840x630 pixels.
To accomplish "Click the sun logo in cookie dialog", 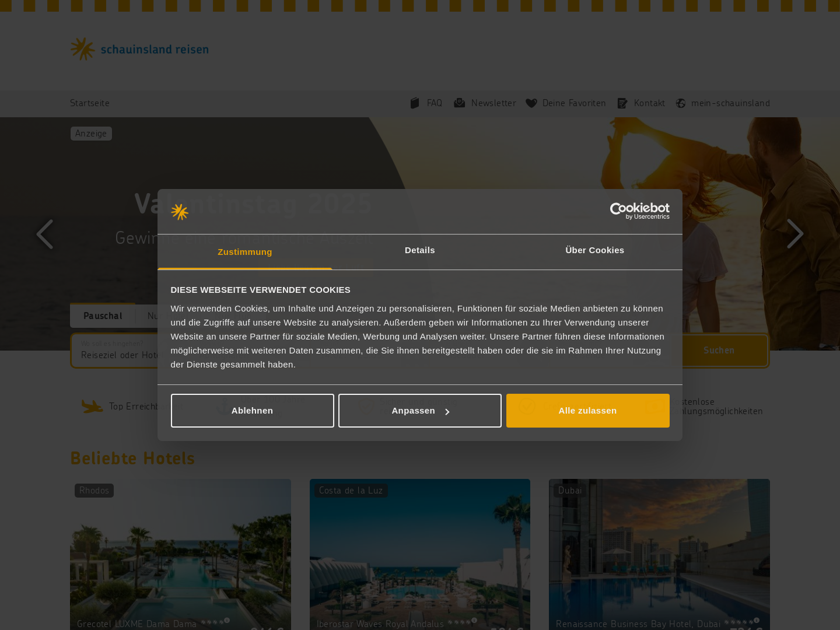I will pyautogui.click(x=180, y=212).
